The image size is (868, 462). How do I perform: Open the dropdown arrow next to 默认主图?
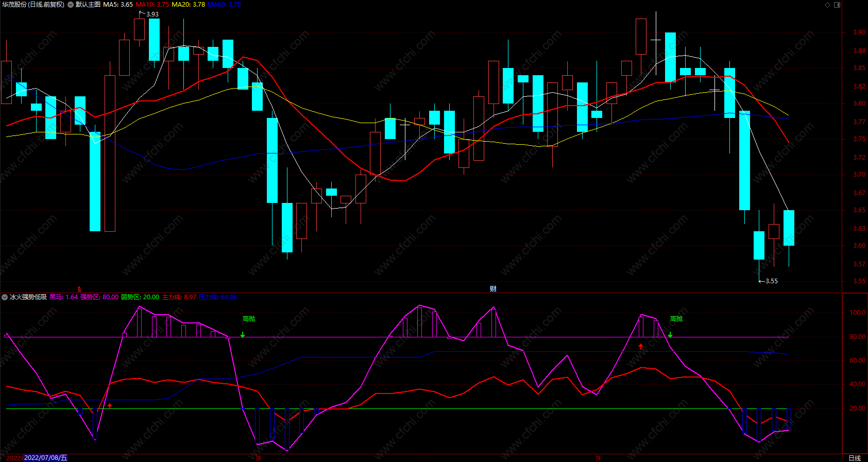71,5
